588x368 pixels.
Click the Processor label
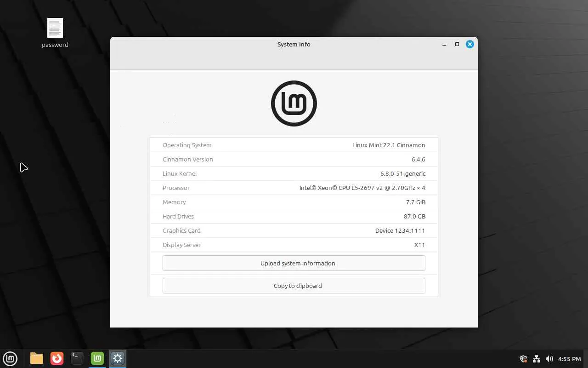click(x=176, y=188)
